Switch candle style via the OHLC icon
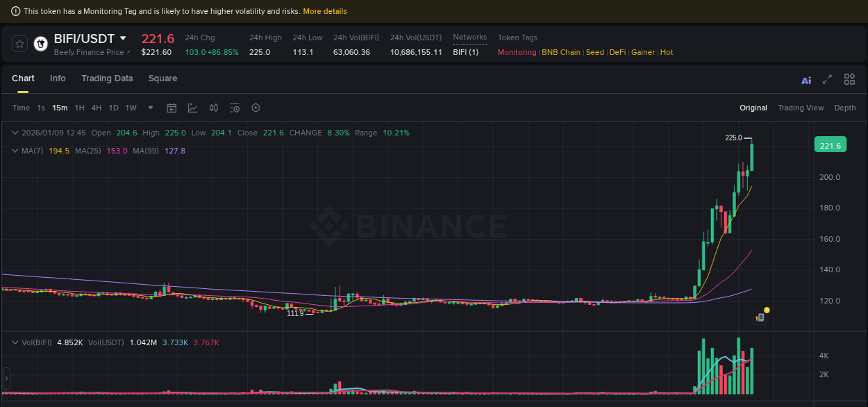Image resolution: width=868 pixels, height=407 pixels. (x=214, y=108)
